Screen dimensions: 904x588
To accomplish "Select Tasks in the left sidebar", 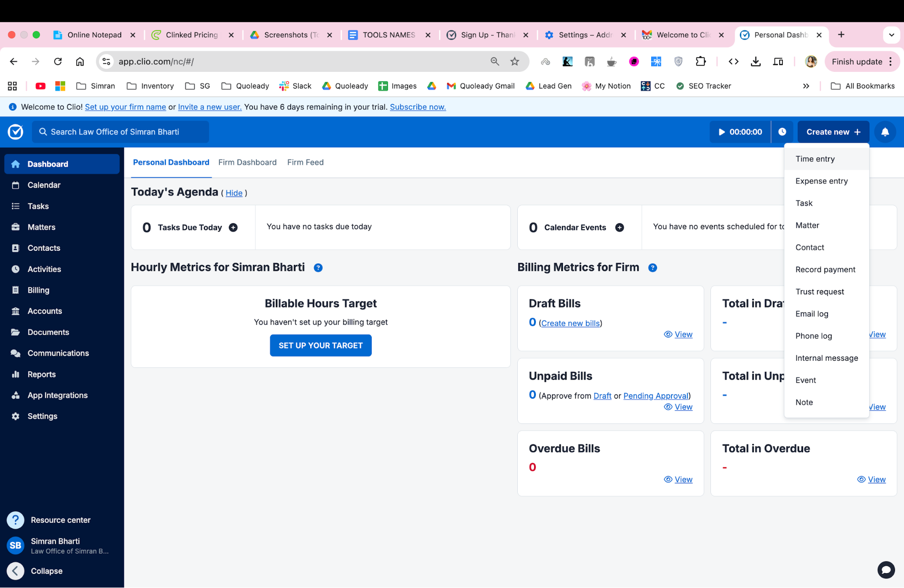I will pos(38,206).
